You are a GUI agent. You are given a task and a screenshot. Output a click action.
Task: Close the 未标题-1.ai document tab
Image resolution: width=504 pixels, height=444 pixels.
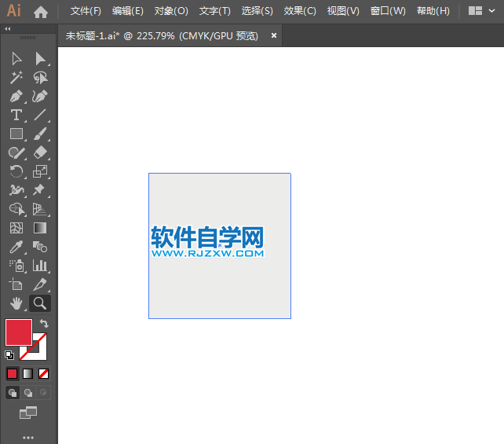click(x=274, y=35)
